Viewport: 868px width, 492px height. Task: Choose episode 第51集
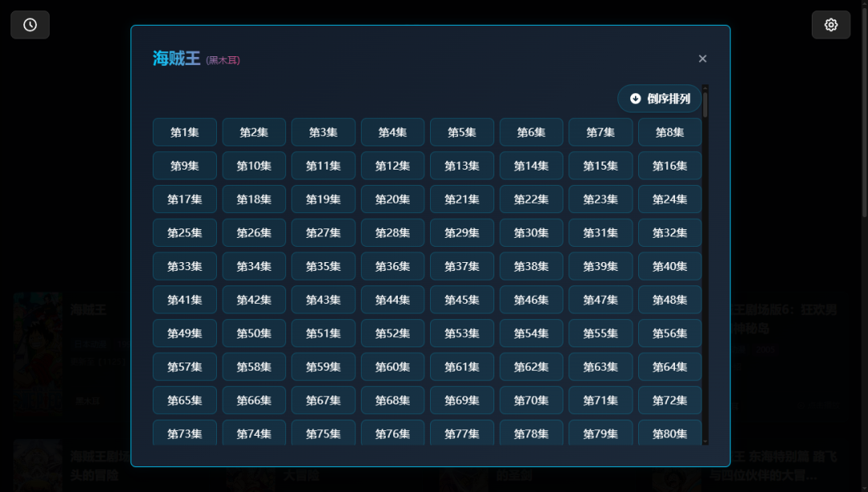click(323, 333)
